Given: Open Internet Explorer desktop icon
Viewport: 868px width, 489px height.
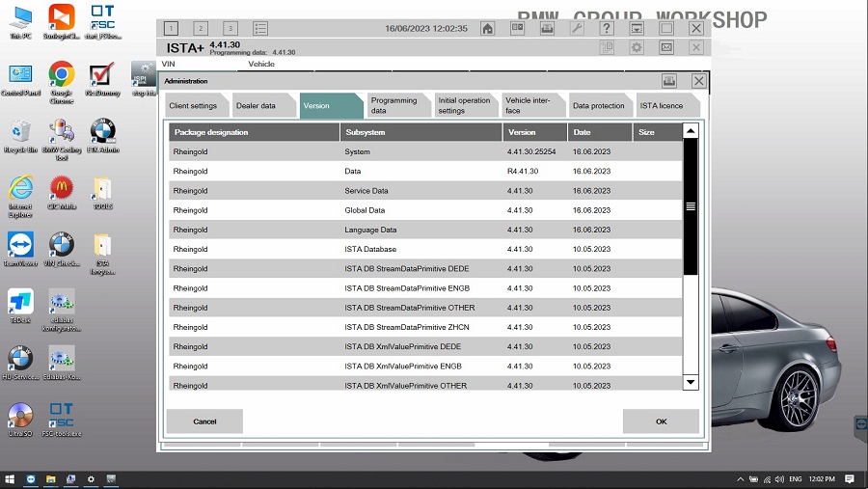Looking at the screenshot, I should pos(20,197).
